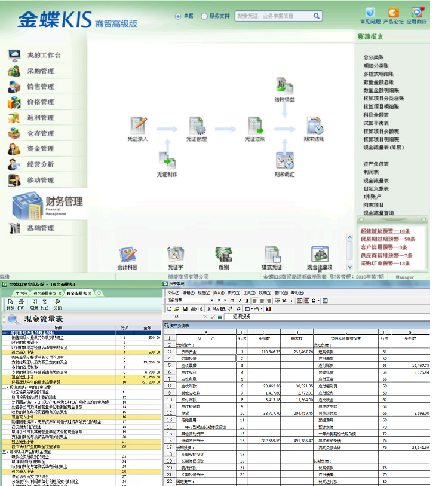Viewport: 448px width, 486px height.
Task: Click the 预览 preview icon in cash flow window
Action: (x=11, y=302)
